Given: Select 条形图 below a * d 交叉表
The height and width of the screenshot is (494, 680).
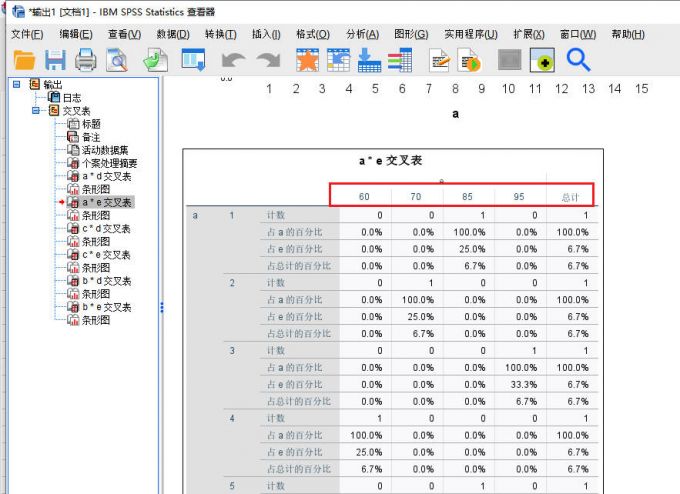Looking at the screenshot, I should 96,189.
